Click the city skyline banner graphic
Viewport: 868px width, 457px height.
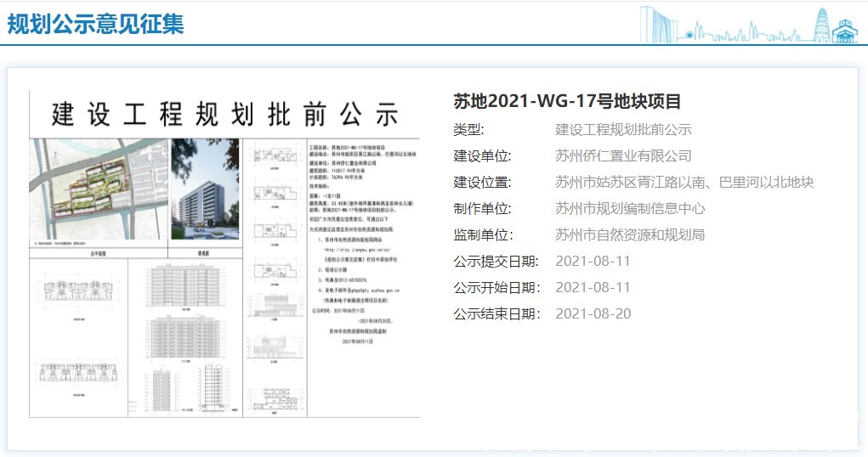748,25
